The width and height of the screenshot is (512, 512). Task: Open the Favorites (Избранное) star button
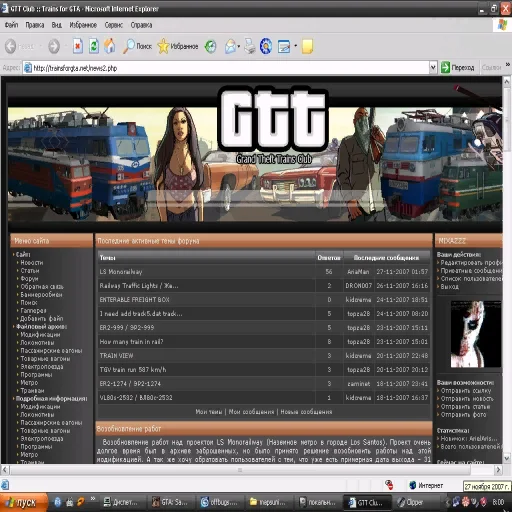tap(178, 46)
